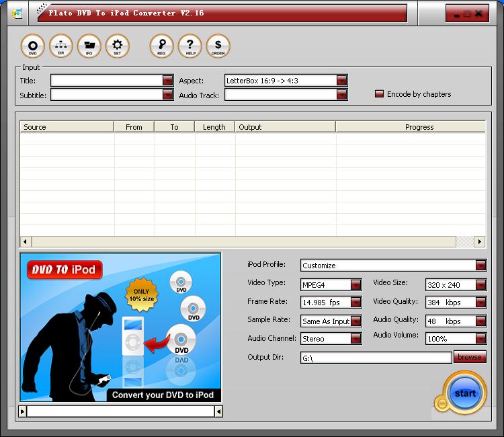Open the Video Size 320 x 240 dropdown
This screenshot has width=504, height=437.
(x=481, y=284)
